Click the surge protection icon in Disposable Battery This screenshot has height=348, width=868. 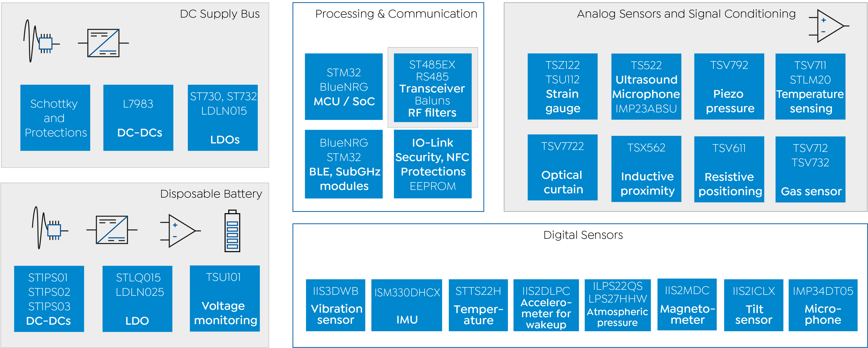50,228
